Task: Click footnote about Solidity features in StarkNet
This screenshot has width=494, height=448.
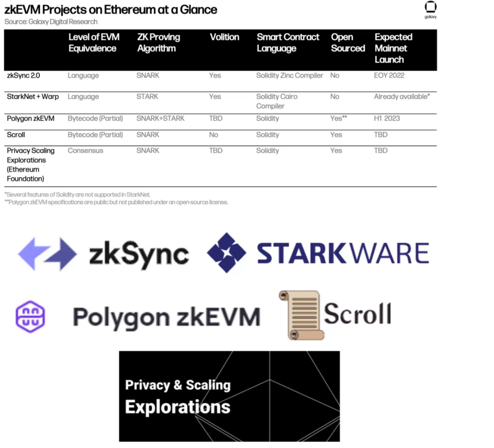Action: click(x=77, y=195)
